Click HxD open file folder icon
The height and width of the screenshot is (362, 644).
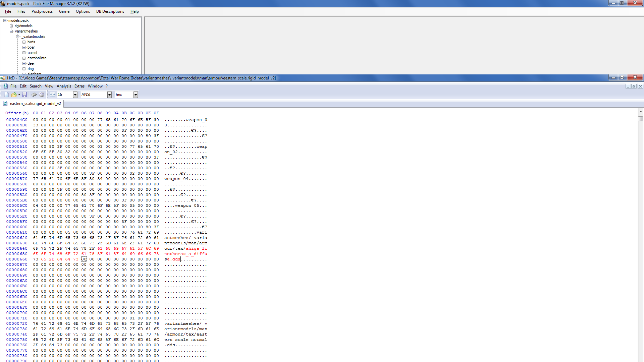point(14,95)
